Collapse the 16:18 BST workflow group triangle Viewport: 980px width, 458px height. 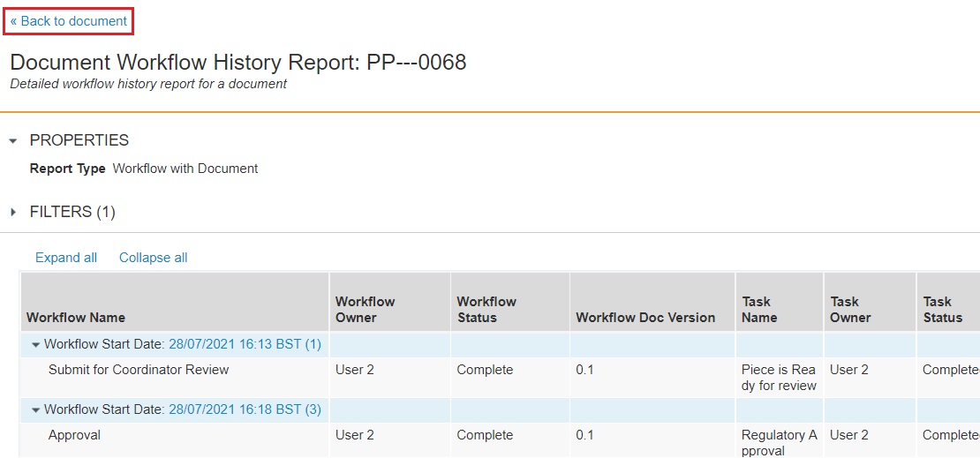coord(36,409)
